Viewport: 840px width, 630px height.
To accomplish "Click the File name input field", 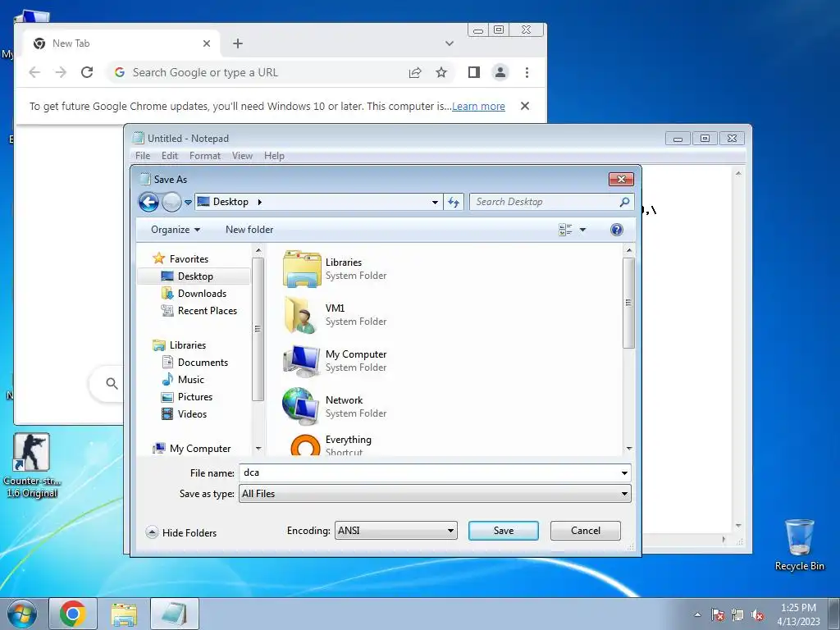I will pos(428,473).
